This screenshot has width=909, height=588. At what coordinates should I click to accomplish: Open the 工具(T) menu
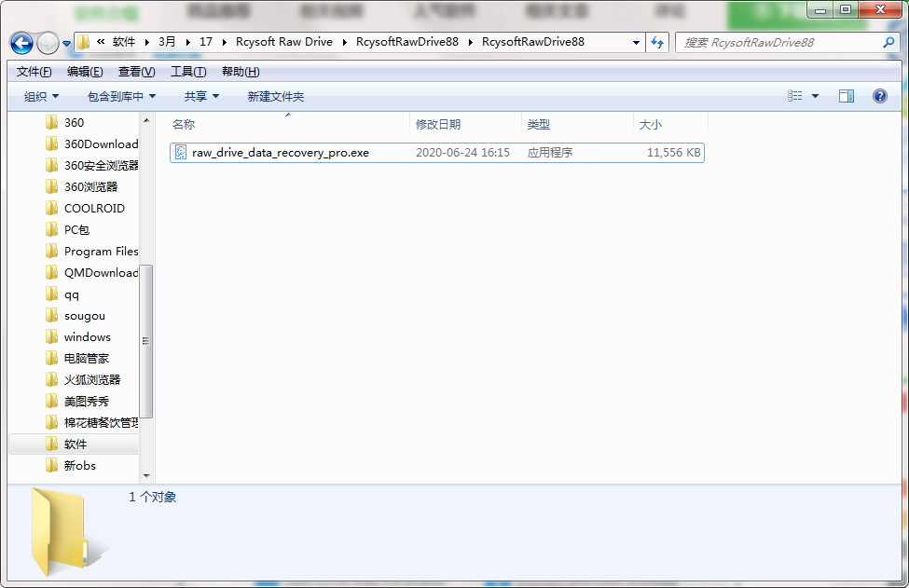point(188,72)
